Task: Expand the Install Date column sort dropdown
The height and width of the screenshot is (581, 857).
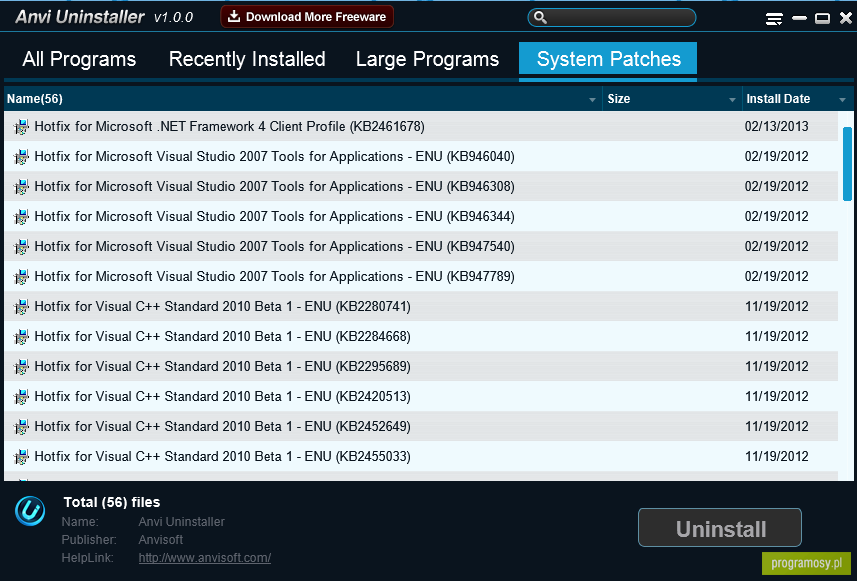Action: 842,99
